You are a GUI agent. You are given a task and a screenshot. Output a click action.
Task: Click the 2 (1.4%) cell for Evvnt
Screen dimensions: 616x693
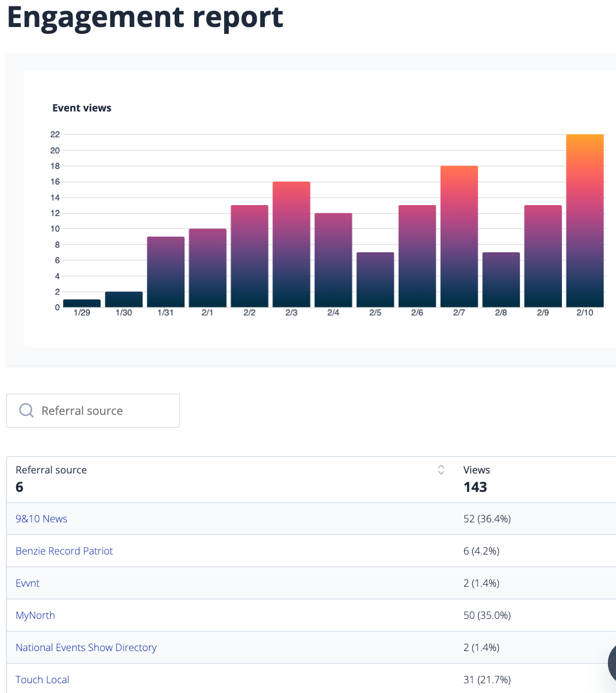click(481, 583)
